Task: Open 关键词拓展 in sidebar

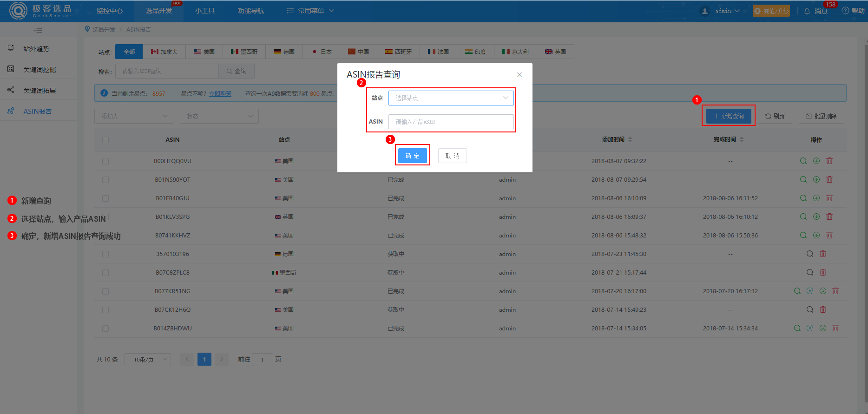Action: pos(39,90)
